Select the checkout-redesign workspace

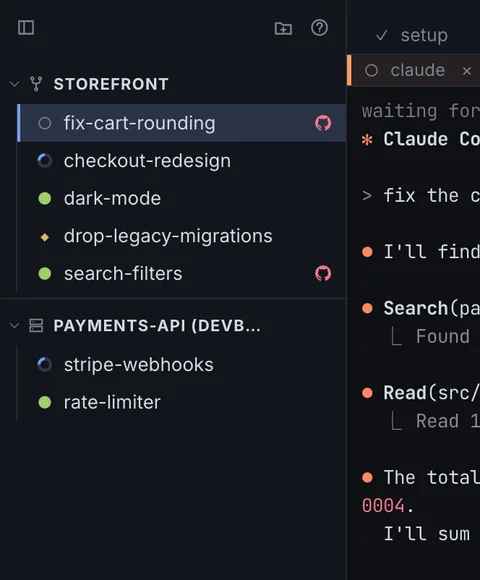coord(182,161)
